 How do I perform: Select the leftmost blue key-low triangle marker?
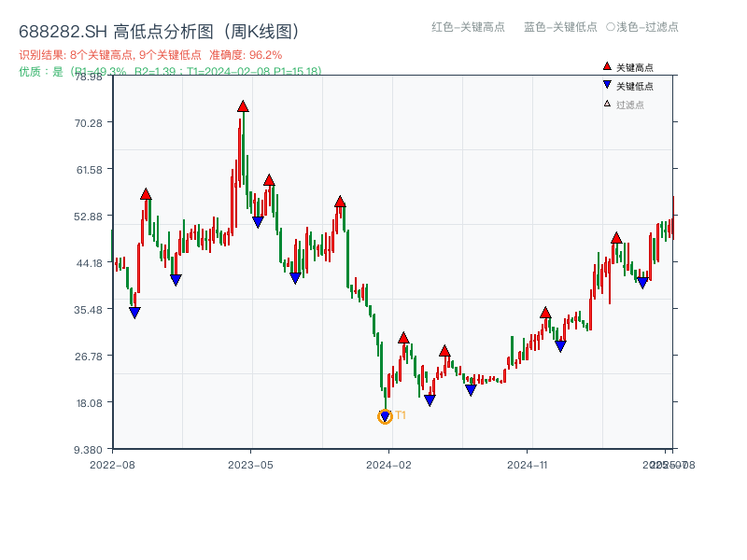pos(134,313)
